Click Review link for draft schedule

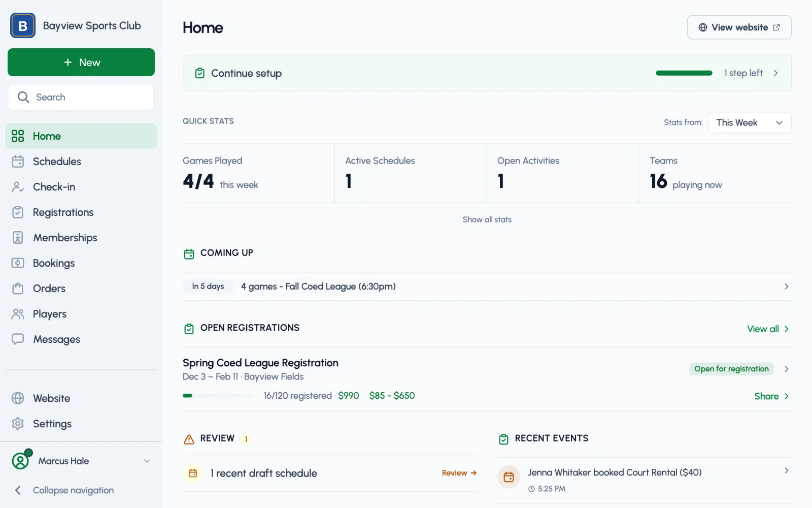pos(459,473)
